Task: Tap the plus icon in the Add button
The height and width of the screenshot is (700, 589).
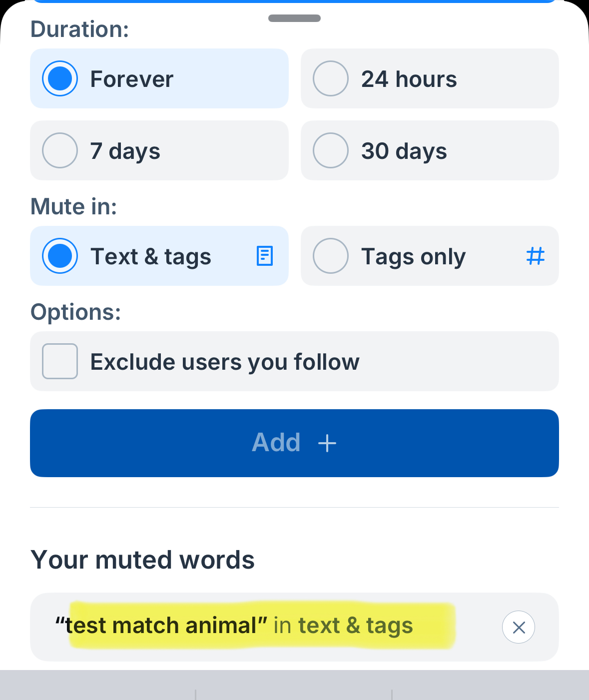Action: coord(327,443)
